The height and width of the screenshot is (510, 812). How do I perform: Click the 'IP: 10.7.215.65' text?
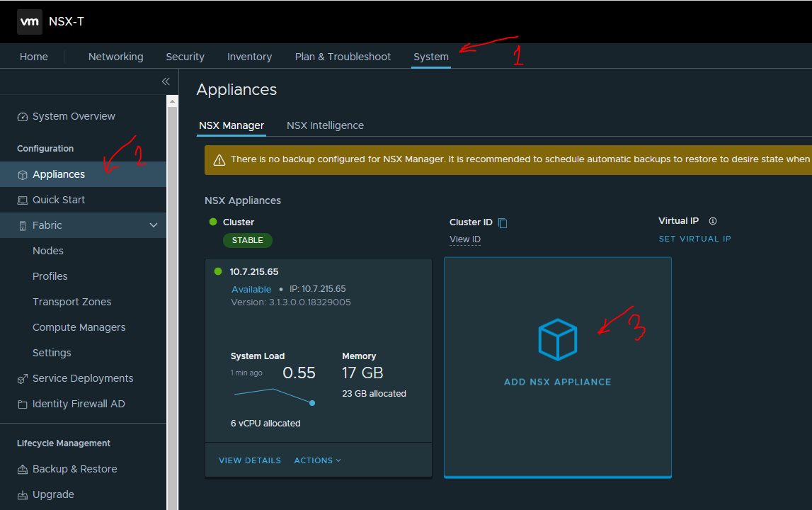click(x=317, y=289)
